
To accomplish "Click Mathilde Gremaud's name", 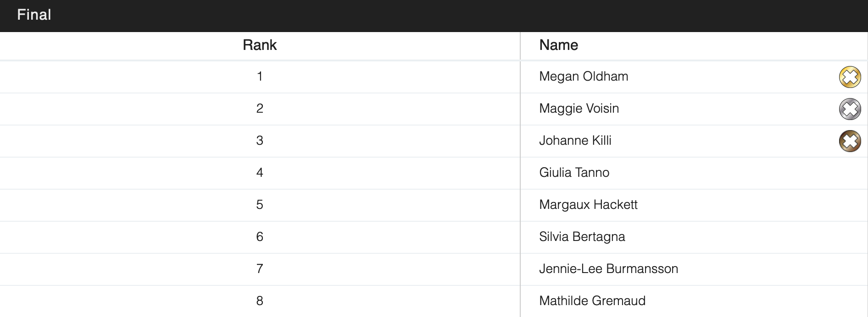I will pos(592,301).
